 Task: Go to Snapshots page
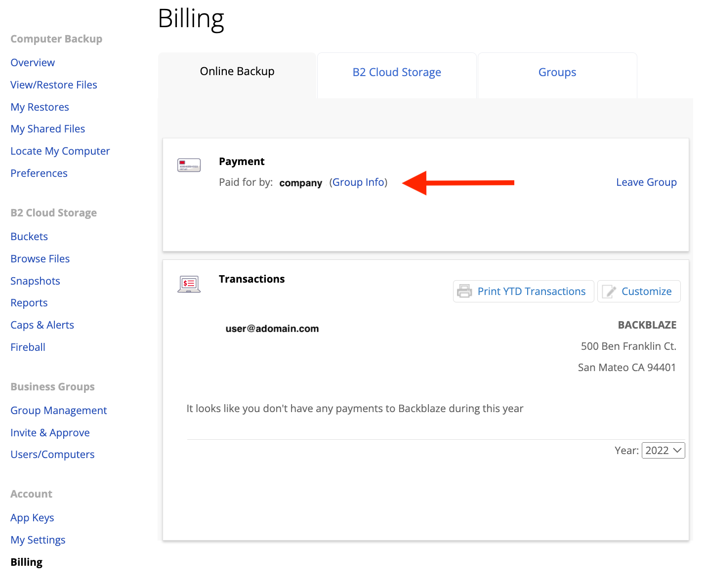(35, 281)
